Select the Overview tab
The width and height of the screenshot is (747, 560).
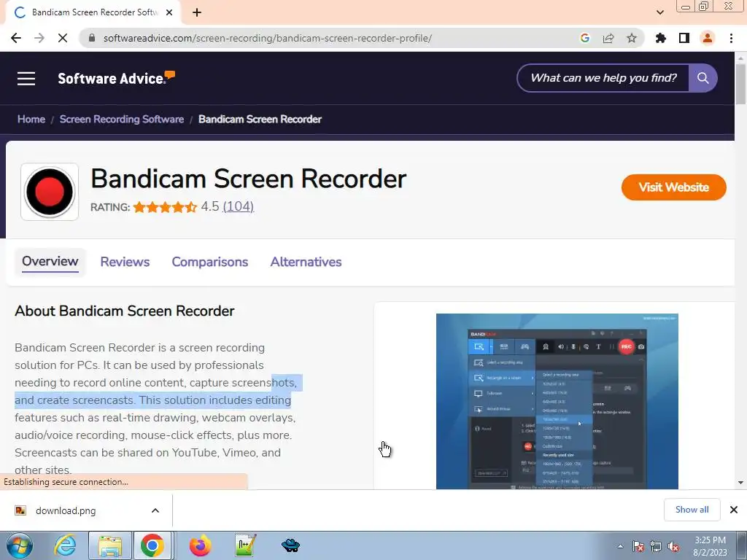(x=50, y=262)
